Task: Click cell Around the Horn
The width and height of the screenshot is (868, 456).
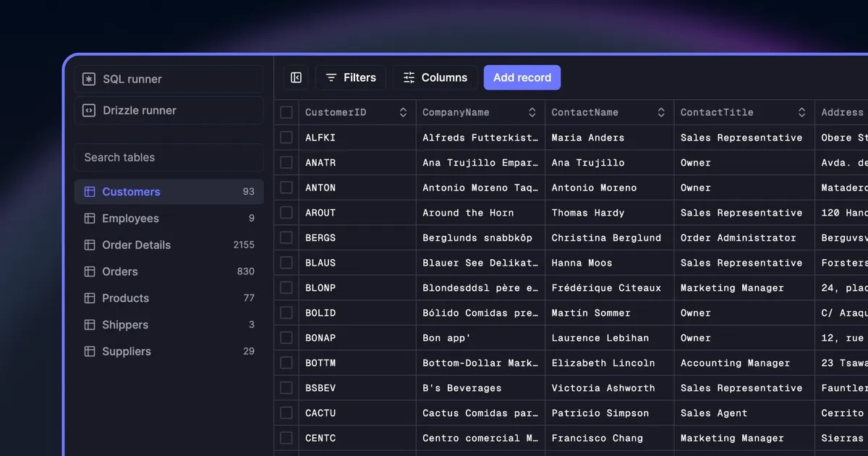Action: click(480, 213)
